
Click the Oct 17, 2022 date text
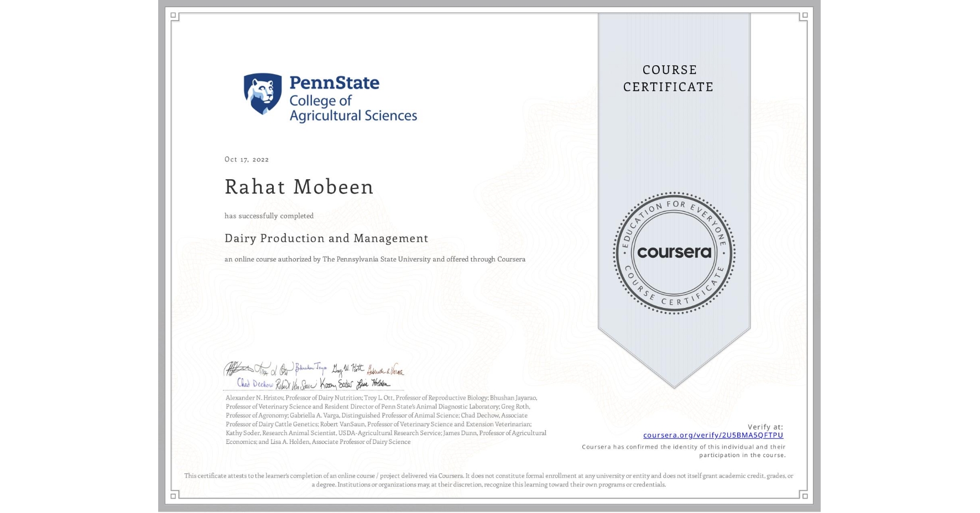pyautogui.click(x=246, y=159)
